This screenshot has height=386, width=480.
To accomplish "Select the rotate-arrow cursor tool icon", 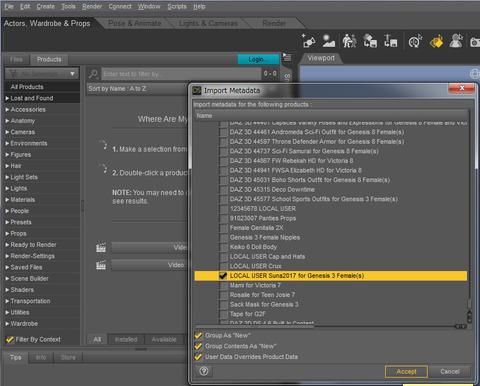I will pyautogui.click(x=415, y=41).
